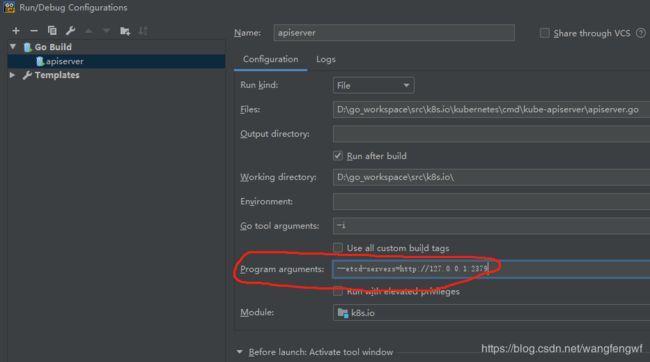Toggle Run after build checkbox
Image resolution: width=650 pixels, height=362 pixels.
click(x=338, y=156)
